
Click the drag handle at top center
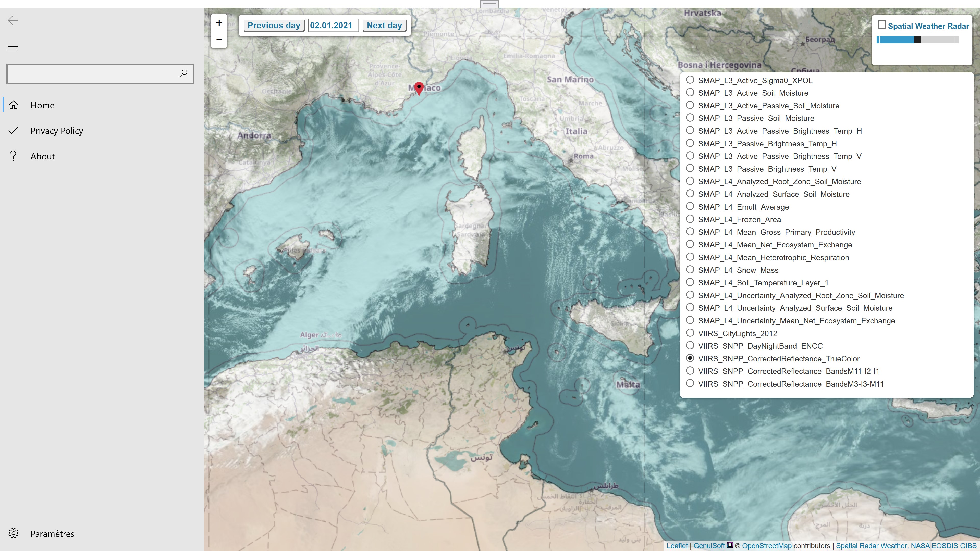point(489,4)
